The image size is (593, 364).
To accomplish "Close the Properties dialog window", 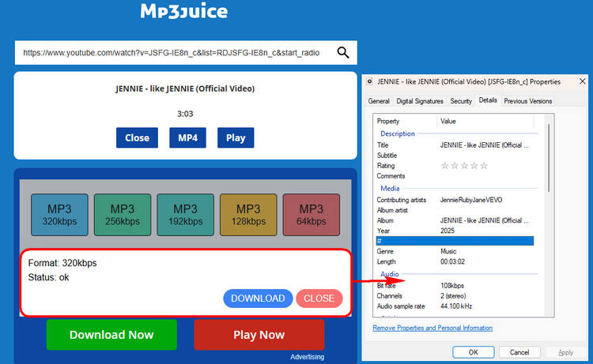I will click(x=583, y=81).
